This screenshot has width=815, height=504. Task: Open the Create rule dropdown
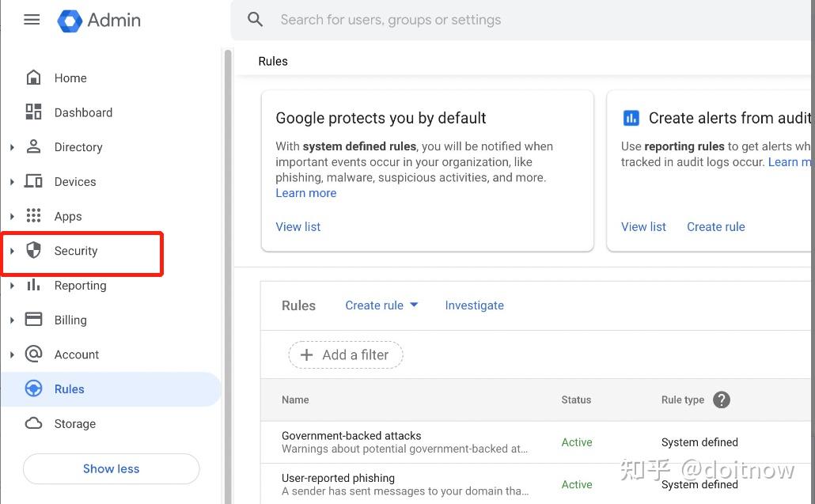(381, 305)
